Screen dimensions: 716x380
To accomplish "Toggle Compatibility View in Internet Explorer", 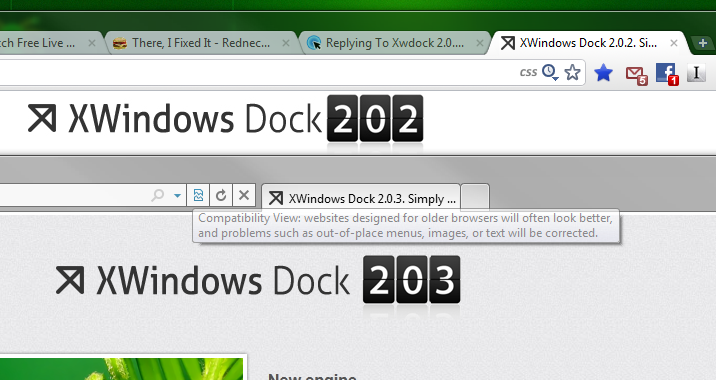I will [198, 195].
